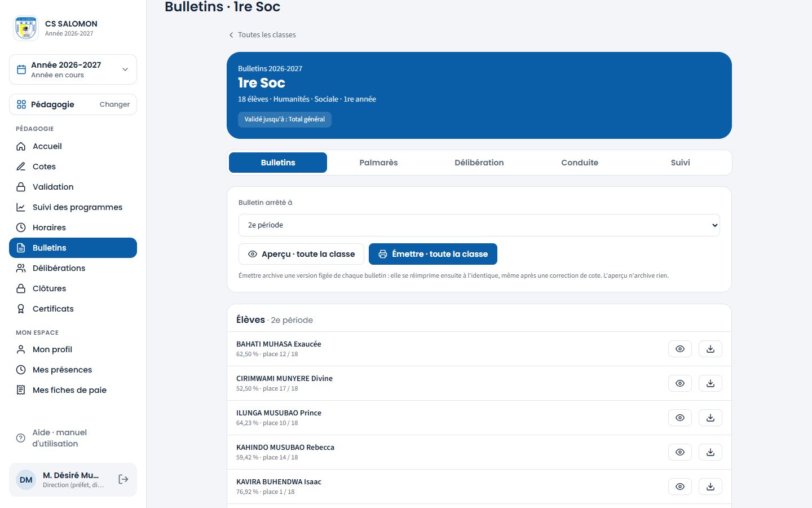Switch to the Suivi tab
This screenshot has width=812, height=508.
tap(680, 163)
